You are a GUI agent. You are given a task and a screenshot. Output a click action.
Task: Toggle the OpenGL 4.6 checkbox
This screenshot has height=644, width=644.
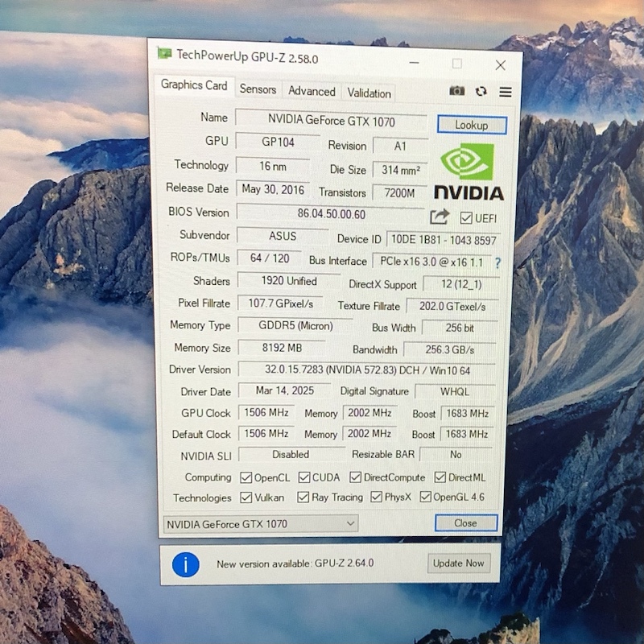(426, 497)
